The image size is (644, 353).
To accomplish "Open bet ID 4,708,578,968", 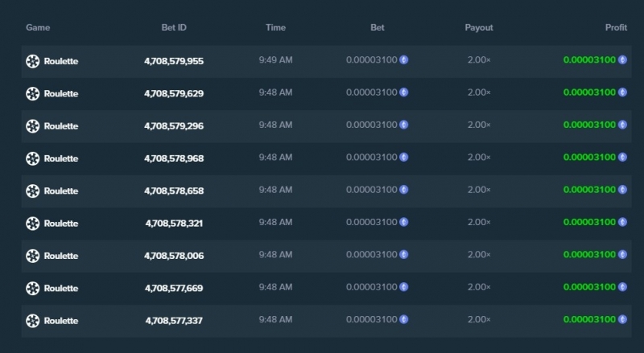I will 174,158.
